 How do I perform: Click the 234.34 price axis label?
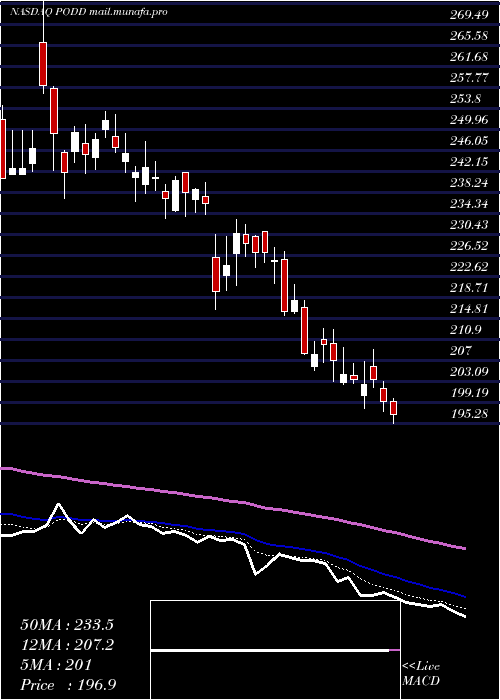(469, 204)
